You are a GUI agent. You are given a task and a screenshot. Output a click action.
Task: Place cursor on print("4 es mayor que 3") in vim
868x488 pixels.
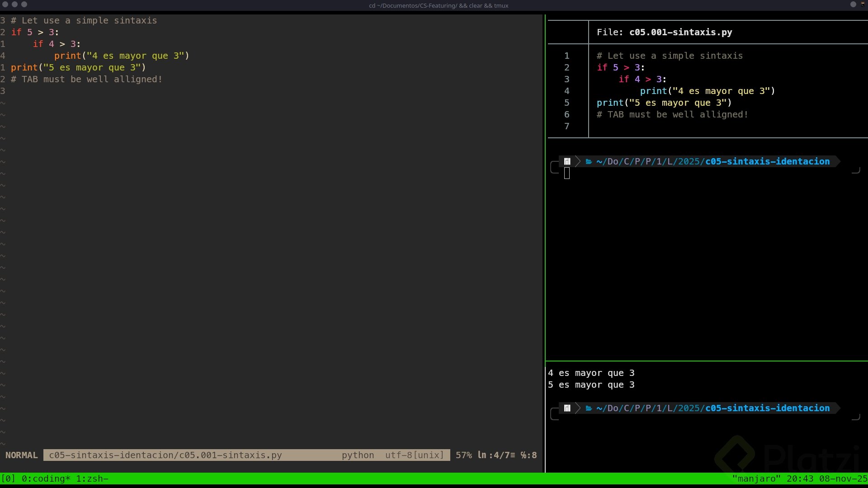(x=121, y=56)
